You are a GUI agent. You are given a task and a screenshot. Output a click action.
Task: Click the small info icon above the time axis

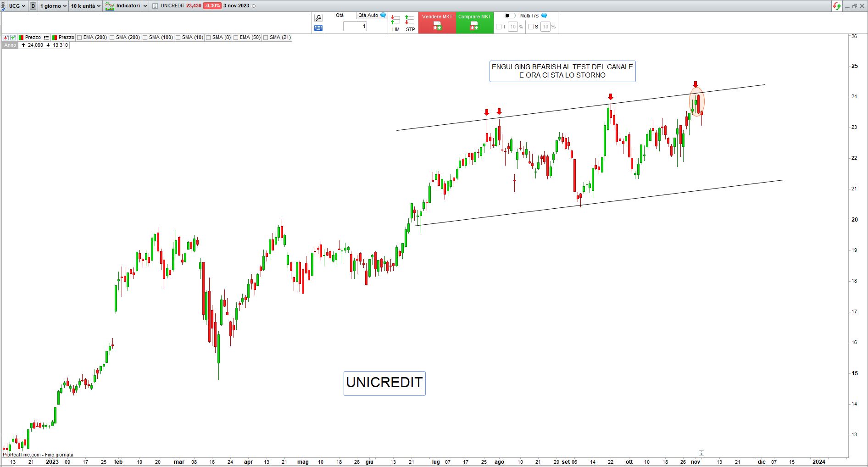click(701, 453)
